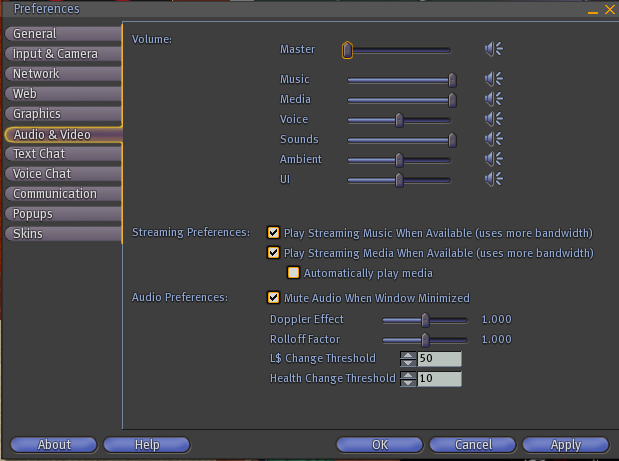The height and width of the screenshot is (461, 619).
Task: Enable Automatically play media checkbox
Action: (293, 273)
